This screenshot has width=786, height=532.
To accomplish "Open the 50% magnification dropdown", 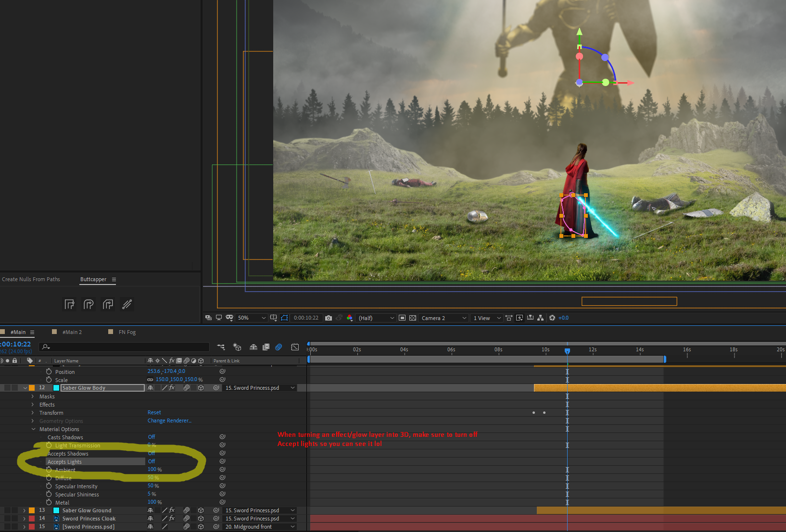I will [x=252, y=318].
